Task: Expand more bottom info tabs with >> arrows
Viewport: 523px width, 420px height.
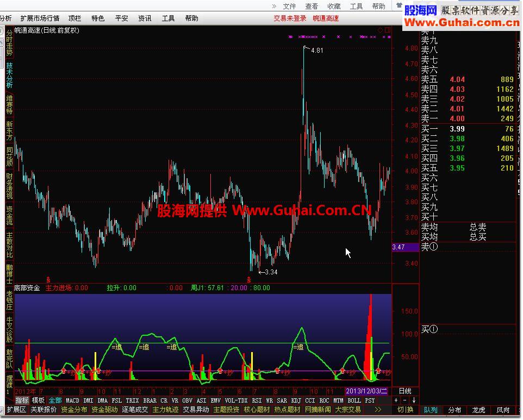Action: tap(378, 409)
